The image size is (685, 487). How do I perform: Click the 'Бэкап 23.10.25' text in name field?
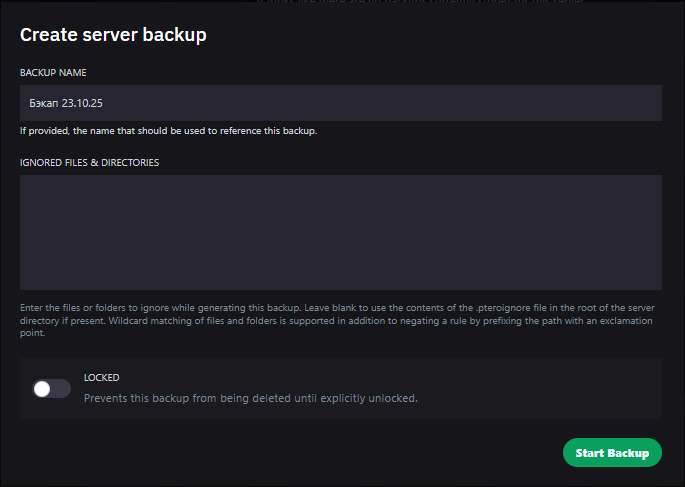67,102
